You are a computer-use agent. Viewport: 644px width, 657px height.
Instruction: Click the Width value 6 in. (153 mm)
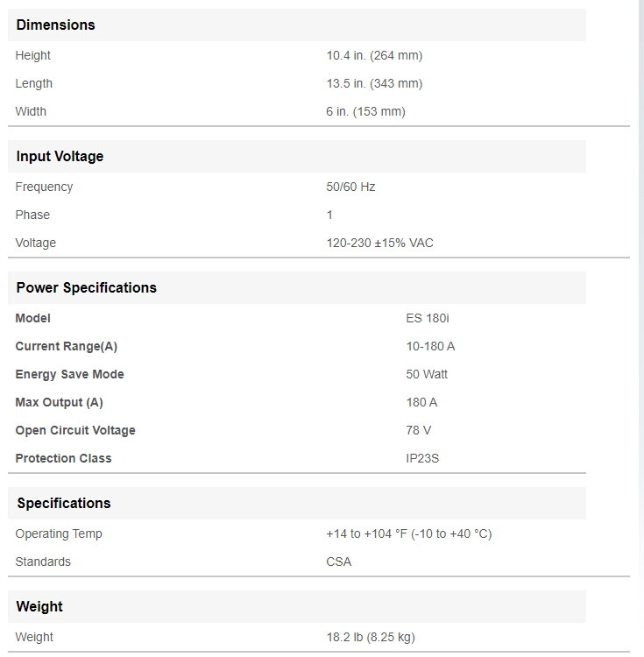(x=365, y=111)
